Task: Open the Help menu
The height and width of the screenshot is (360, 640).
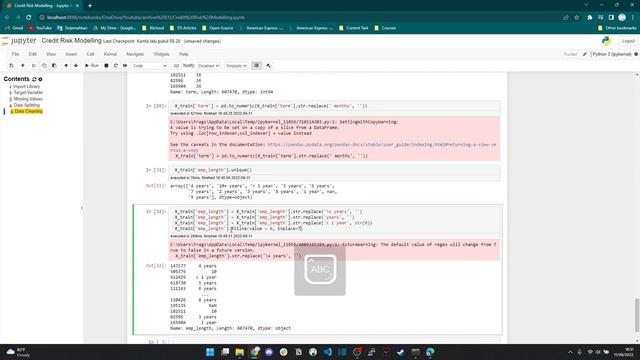Action: (x=184, y=54)
